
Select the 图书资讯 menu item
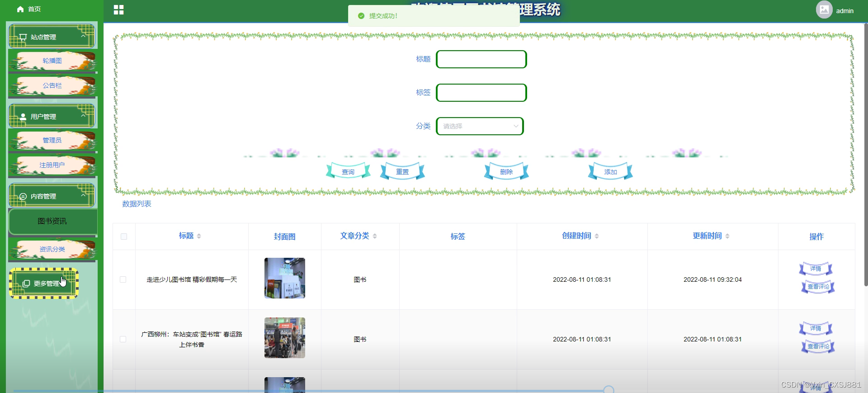52,221
